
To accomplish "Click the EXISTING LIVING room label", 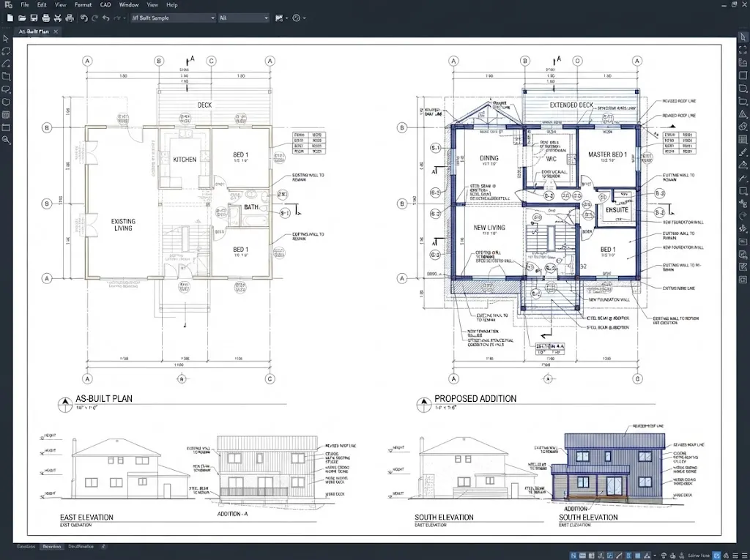I will click(x=123, y=225).
